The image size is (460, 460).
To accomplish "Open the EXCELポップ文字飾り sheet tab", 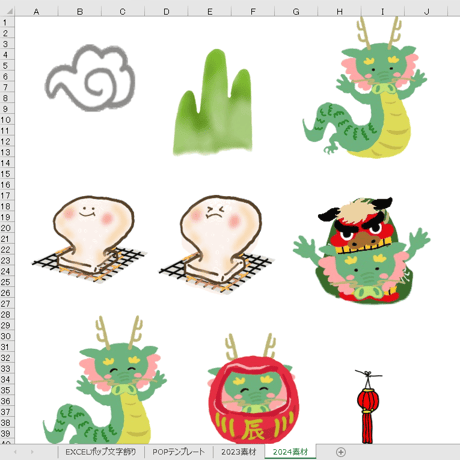I will (x=101, y=452).
